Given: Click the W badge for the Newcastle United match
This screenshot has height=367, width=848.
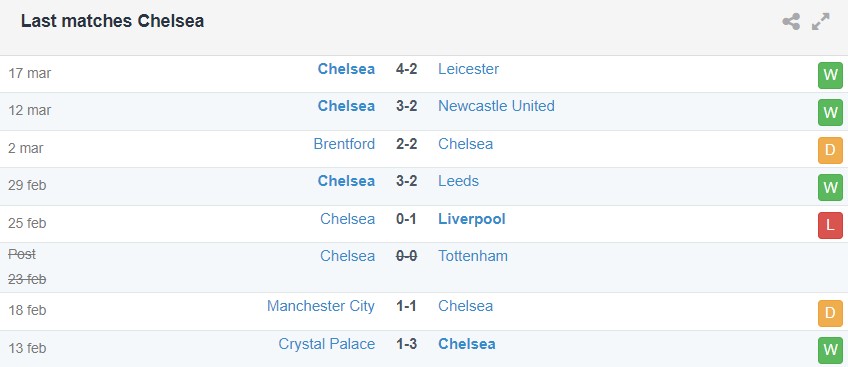Looking at the screenshot, I should [830, 113].
